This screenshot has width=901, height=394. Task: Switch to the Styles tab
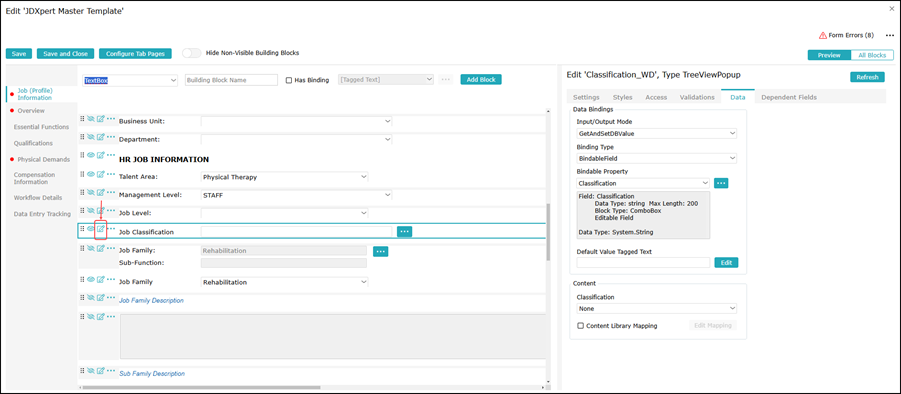622,97
